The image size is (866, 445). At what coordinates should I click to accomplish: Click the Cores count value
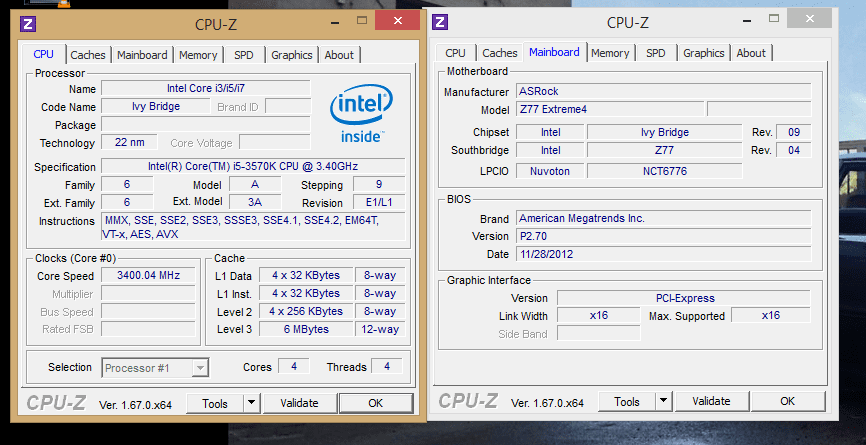coord(294,367)
